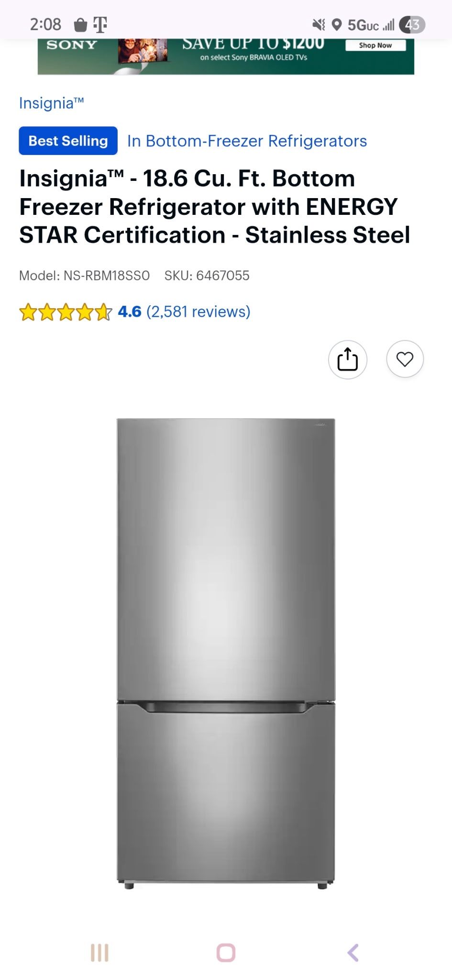Tap the five-star rating icons
Screen dimensions: 452x980
click(66, 312)
